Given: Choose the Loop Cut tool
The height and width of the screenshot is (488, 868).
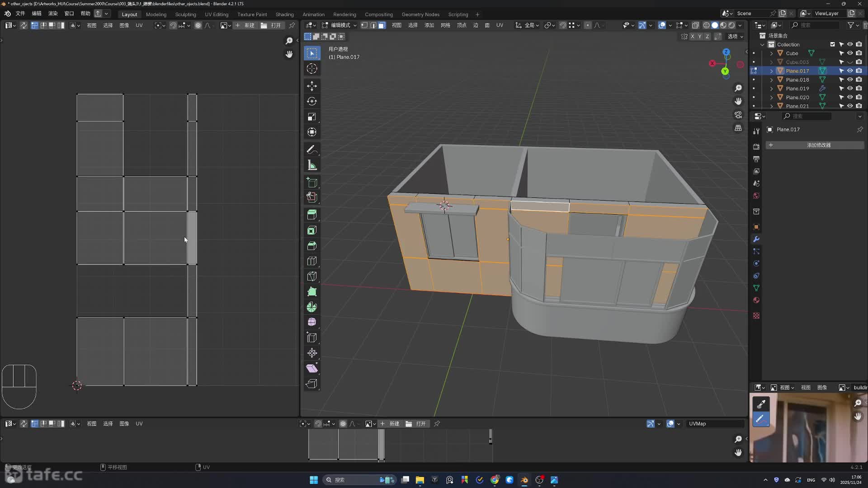Looking at the screenshot, I should tap(312, 261).
